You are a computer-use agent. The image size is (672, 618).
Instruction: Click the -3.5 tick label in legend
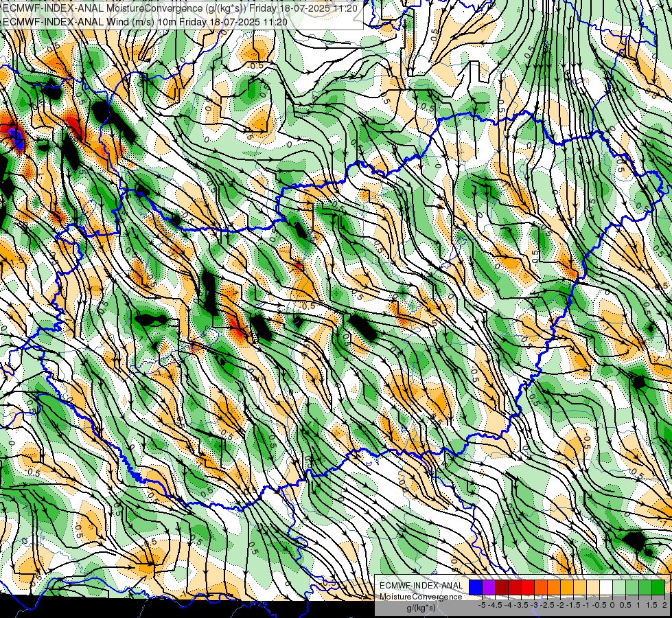(521, 605)
